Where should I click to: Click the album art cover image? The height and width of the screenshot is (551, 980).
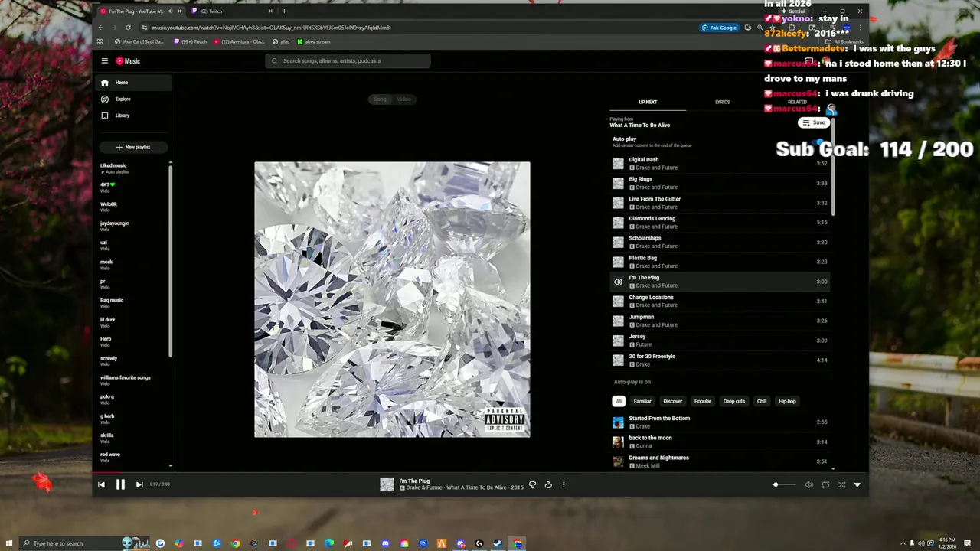pos(392,299)
